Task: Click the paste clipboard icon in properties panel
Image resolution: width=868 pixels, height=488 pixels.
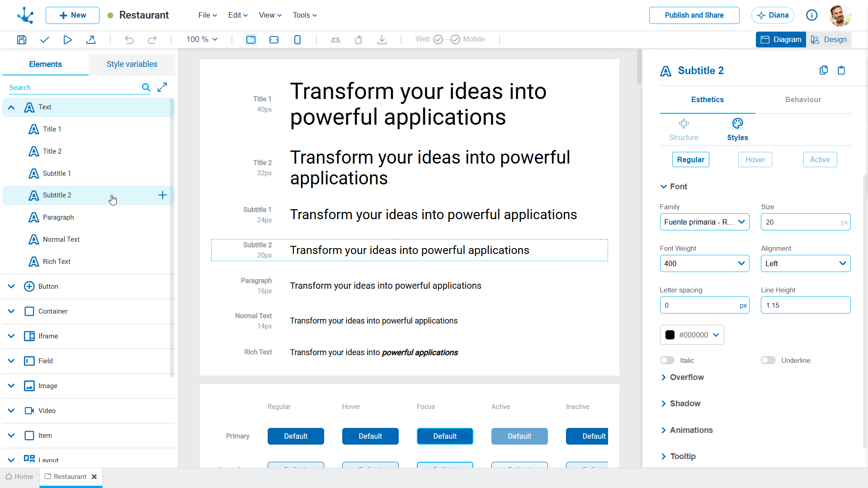Action: pos(841,70)
